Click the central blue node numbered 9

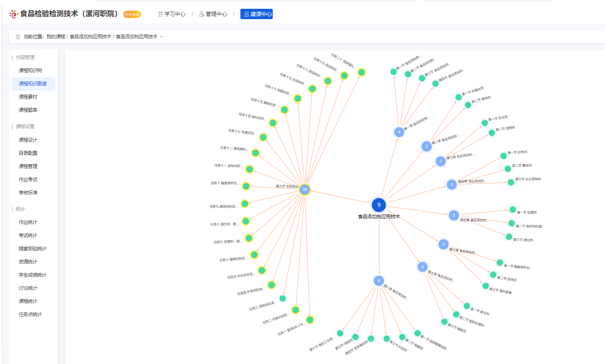(x=379, y=205)
